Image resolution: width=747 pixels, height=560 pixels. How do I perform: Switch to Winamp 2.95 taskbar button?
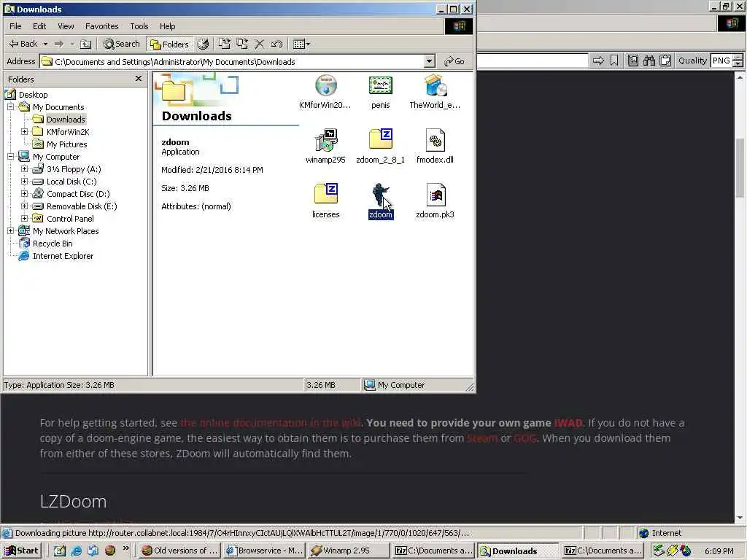click(x=348, y=551)
